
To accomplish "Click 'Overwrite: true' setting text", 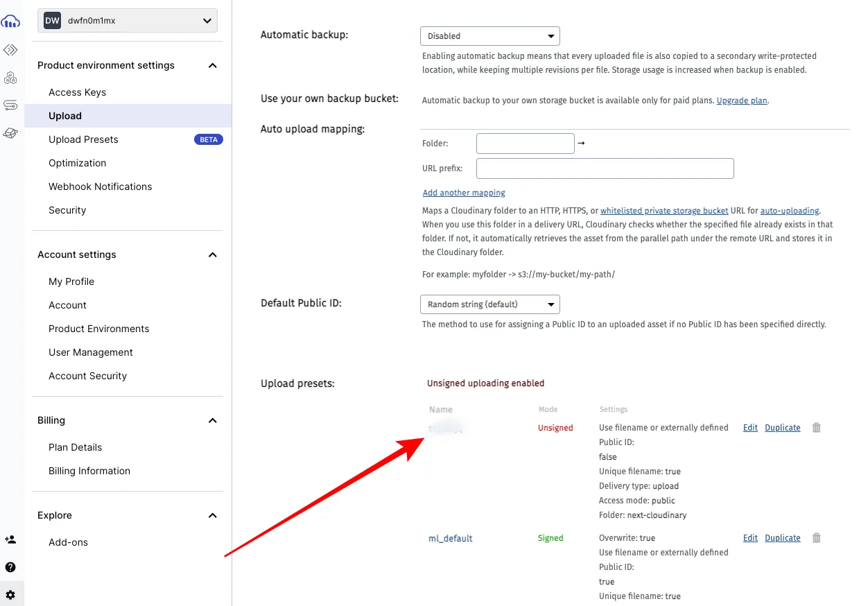I will (627, 538).
